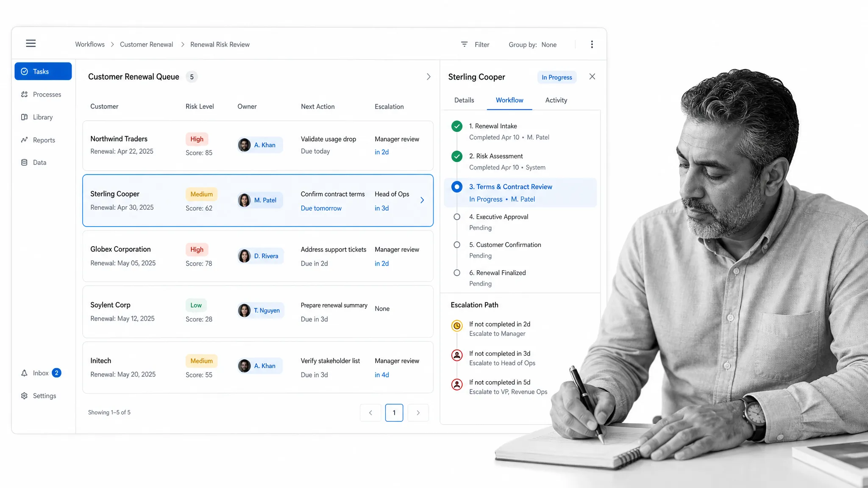Screen dimensions: 868x488
Task: Click the Workflows breadcrumb link
Action: (90, 44)
